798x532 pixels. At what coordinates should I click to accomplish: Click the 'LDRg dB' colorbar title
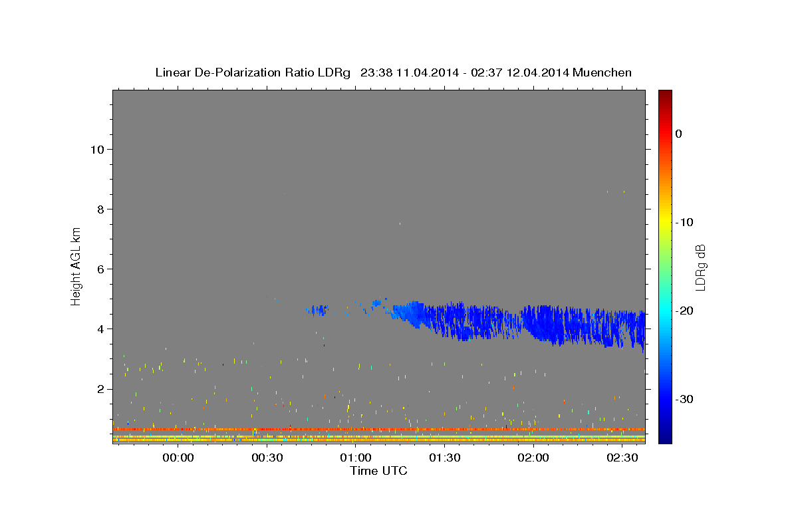[700, 267]
